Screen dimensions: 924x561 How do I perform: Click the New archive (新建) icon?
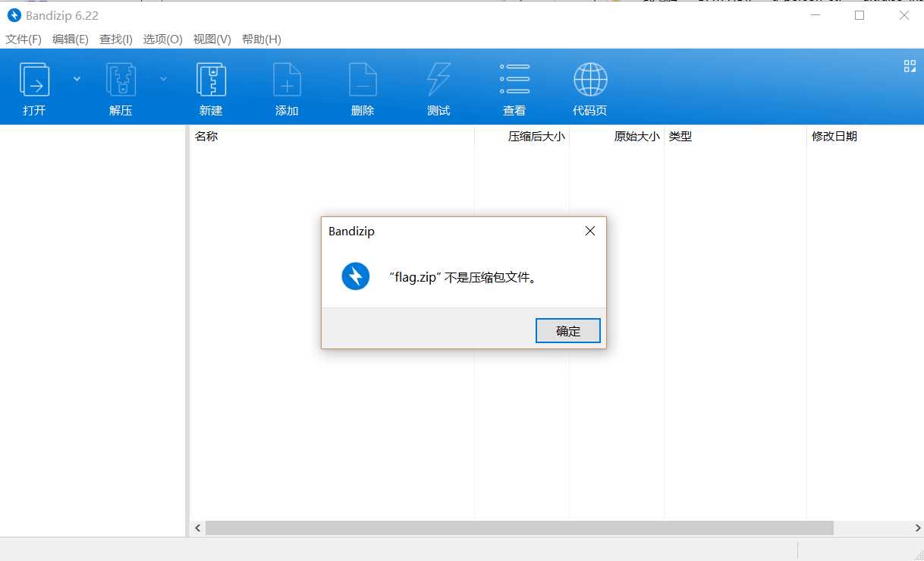[211, 79]
